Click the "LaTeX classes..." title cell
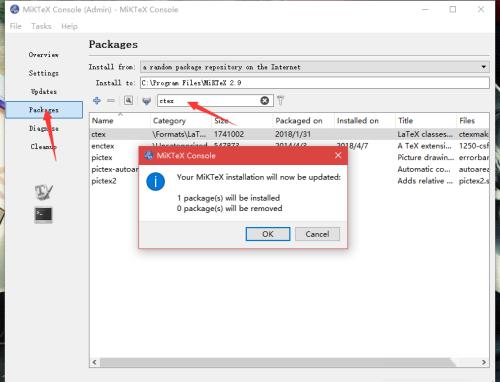 [x=425, y=134]
